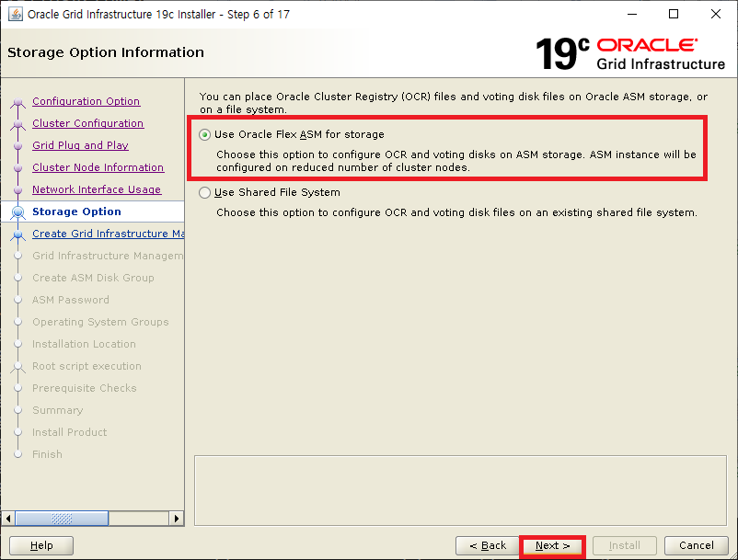The height and width of the screenshot is (560, 738).
Task: Click step marker beside Root script execution
Action: [17, 367]
